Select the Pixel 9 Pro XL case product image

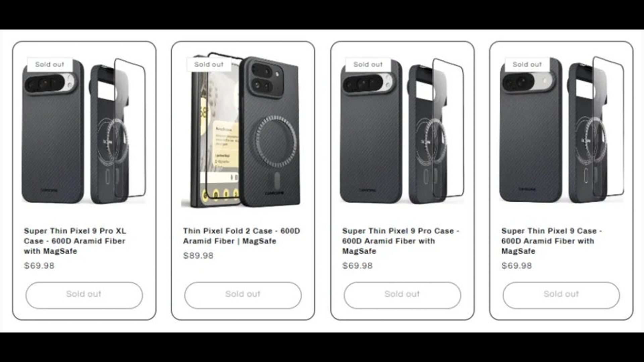(84, 131)
